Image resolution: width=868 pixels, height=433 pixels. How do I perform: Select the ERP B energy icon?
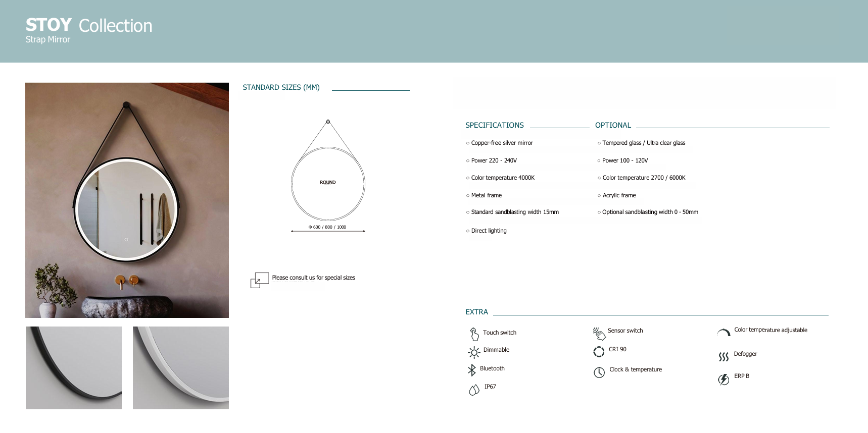[724, 379]
